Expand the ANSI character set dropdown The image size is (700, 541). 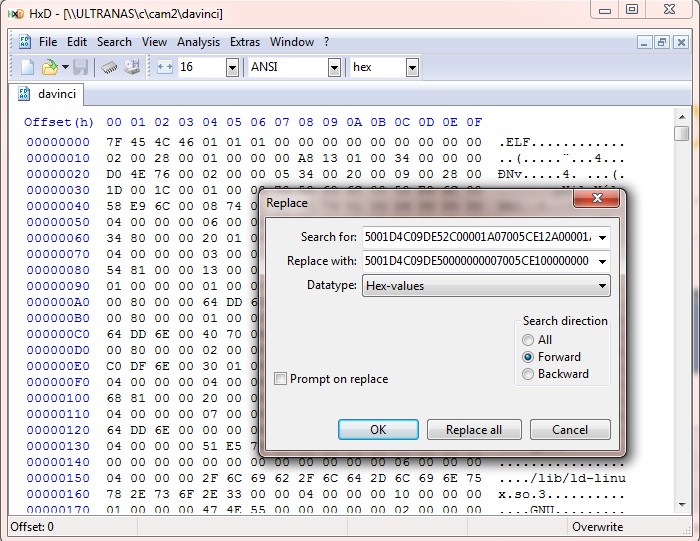click(x=334, y=67)
